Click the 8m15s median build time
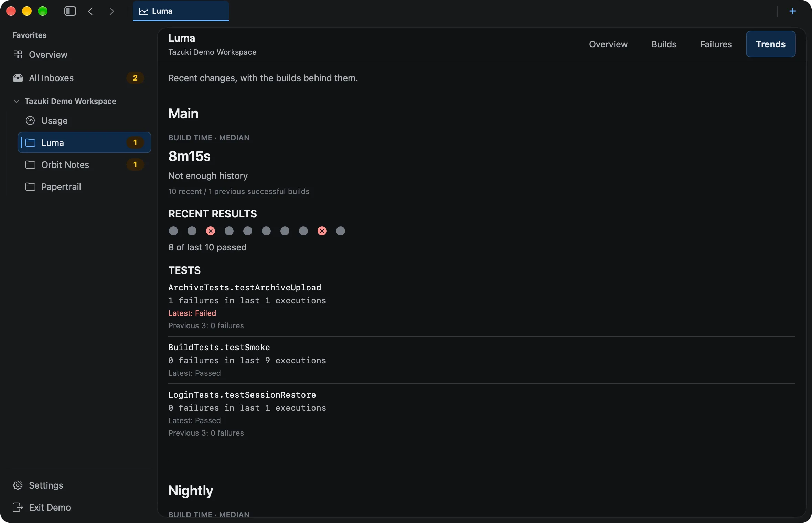Screen dimensions: 812x523 pyautogui.click(x=189, y=157)
